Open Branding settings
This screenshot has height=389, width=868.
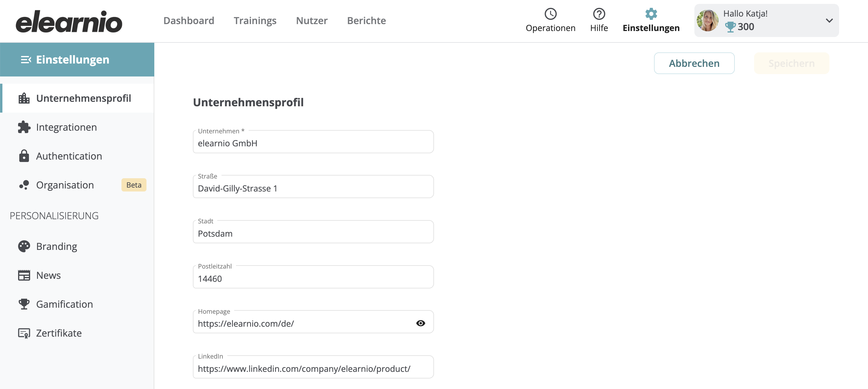point(77,246)
